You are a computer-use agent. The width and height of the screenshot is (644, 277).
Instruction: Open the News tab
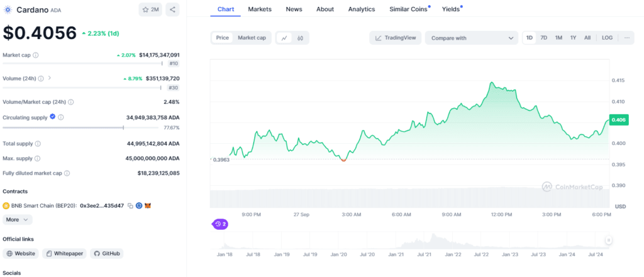pos(294,9)
